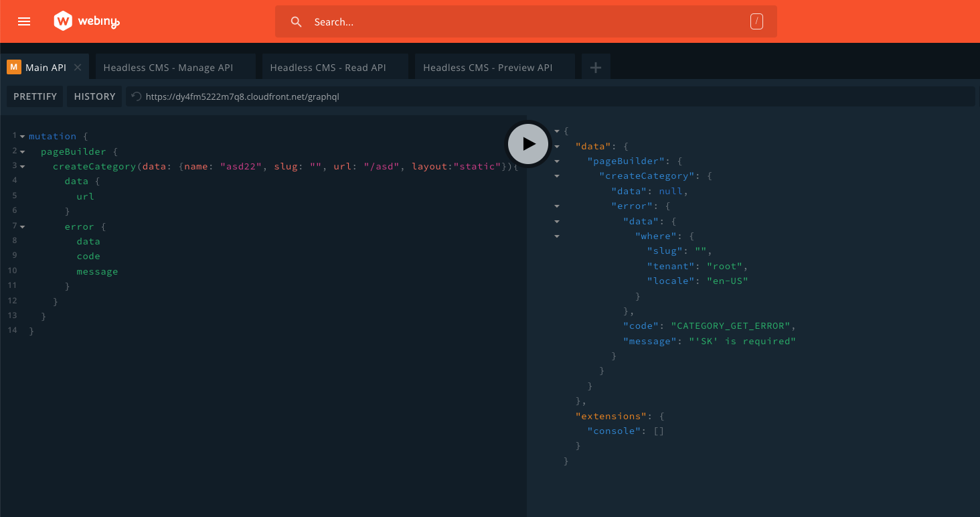Click the GraphQL endpoint URL field
The image size is (980, 517).
[x=551, y=96]
